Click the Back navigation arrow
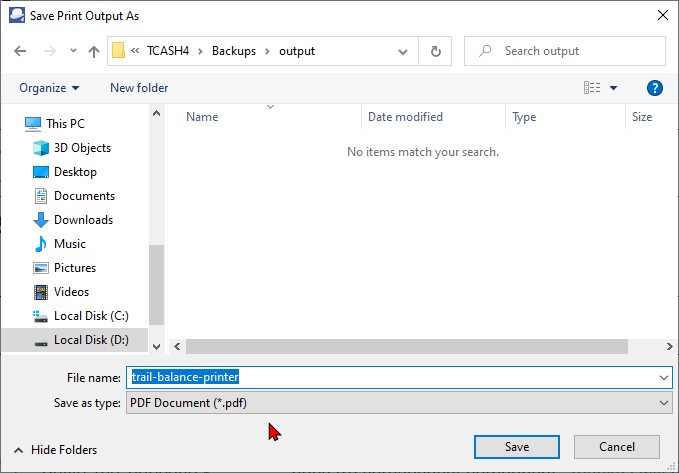Screen dimensions: 679x473 point(21,51)
